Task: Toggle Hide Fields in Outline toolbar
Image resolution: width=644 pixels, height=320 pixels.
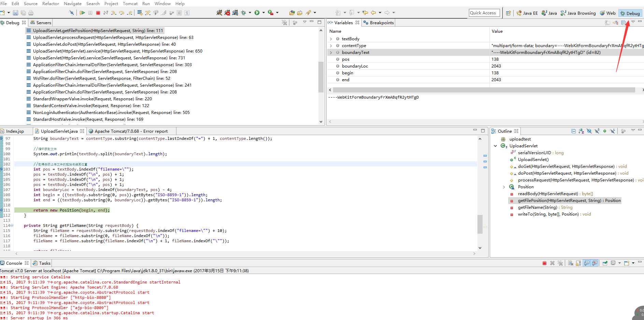Action: point(589,131)
